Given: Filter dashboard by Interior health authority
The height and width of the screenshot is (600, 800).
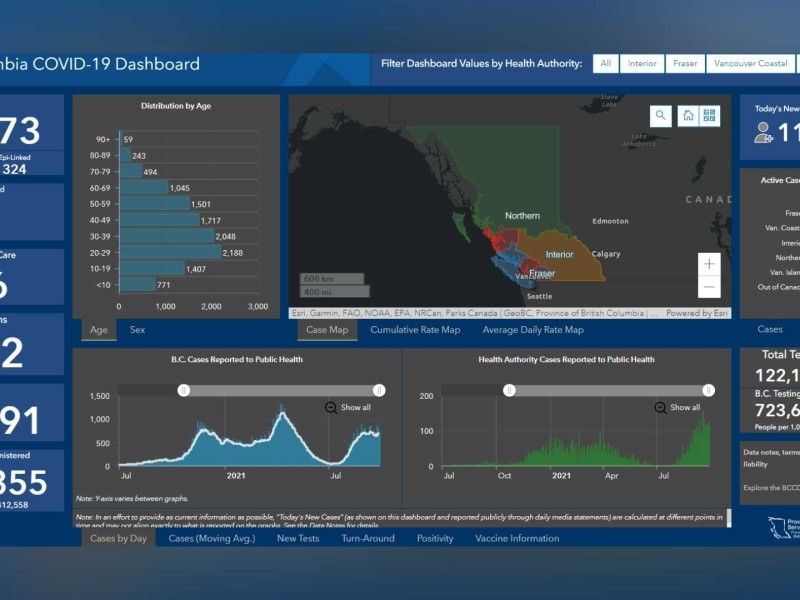Looking at the screenshot, I should [642, 64].
